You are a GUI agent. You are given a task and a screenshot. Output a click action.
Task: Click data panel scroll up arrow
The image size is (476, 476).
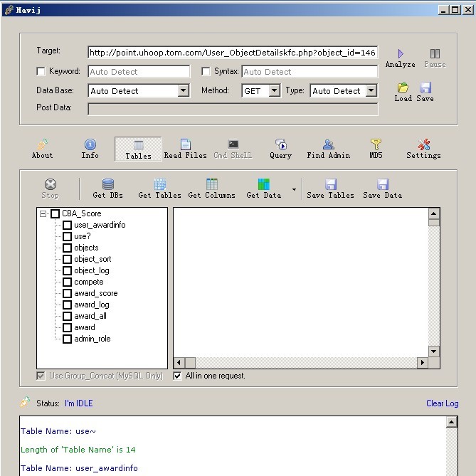click(434, 213)
